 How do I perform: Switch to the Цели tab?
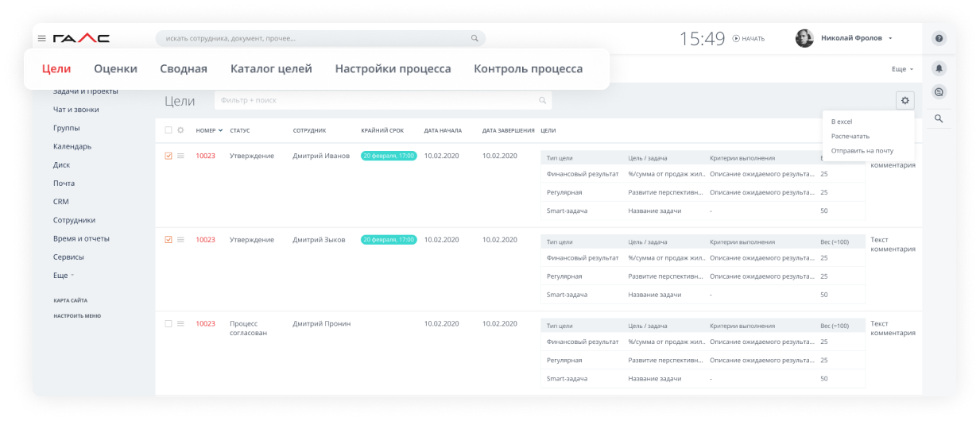[x=56, y=69]
